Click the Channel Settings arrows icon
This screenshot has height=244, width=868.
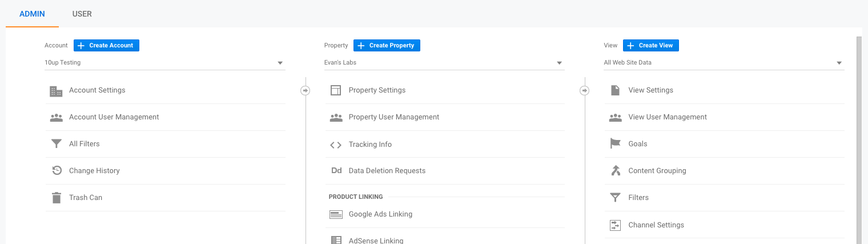pyautogui.click(x=615, y=225)
